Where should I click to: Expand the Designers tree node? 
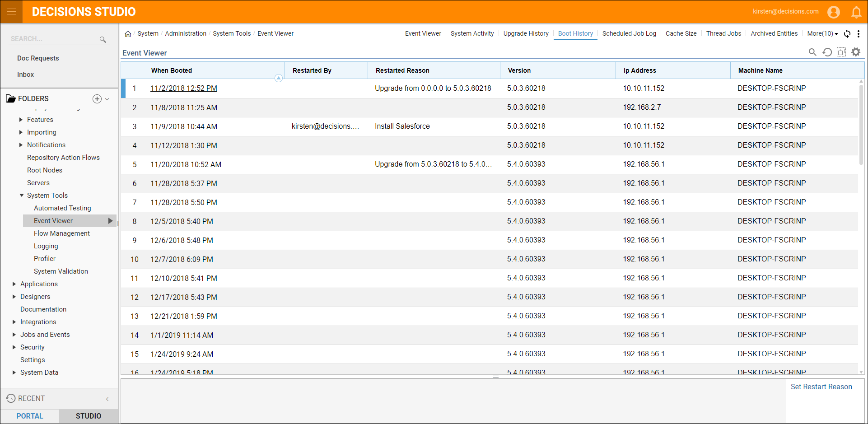click(14, 297)
